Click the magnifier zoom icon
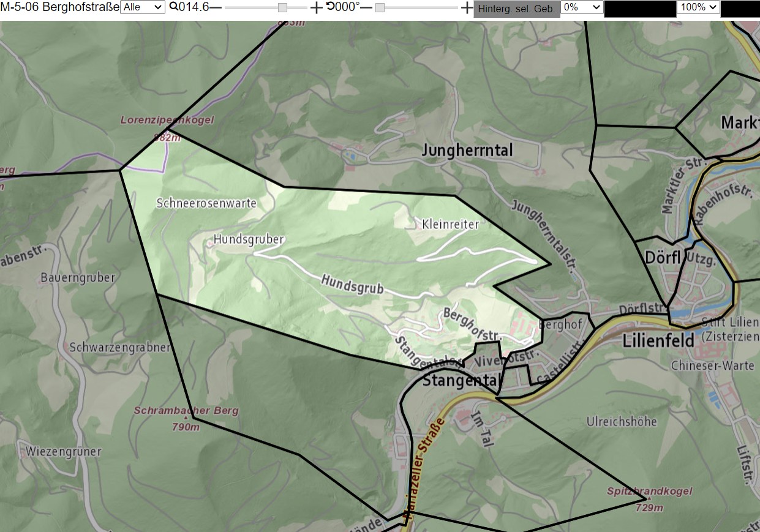The image size is (760, 532). pyautogui.click(x=174, y=7)
